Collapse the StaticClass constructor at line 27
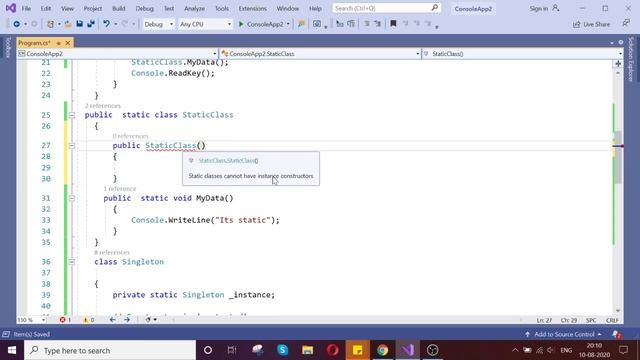Viewport: 640px width, 360px height. [72, 146]
